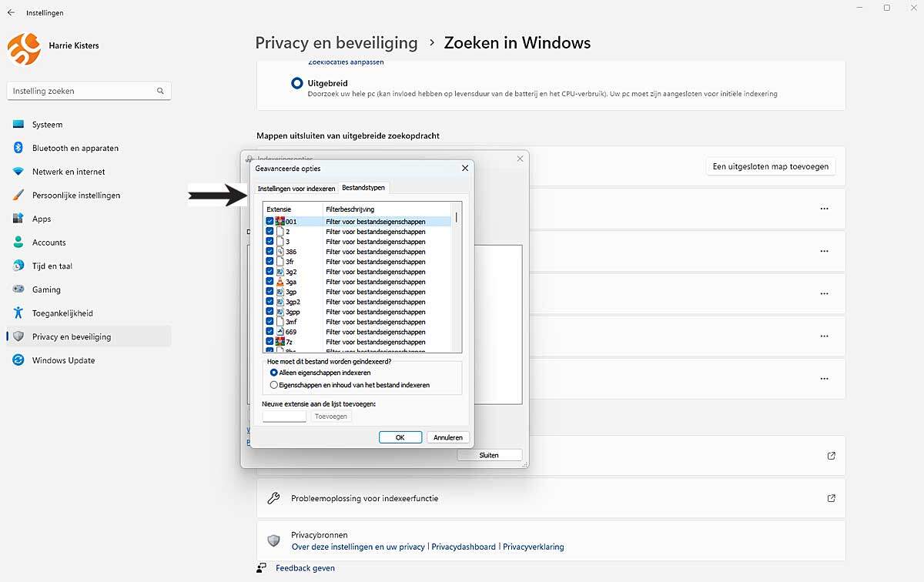The image size is (924, 582).
Task: Click Sluiten in Indexeringsopties window
Action: coord(489,455)
